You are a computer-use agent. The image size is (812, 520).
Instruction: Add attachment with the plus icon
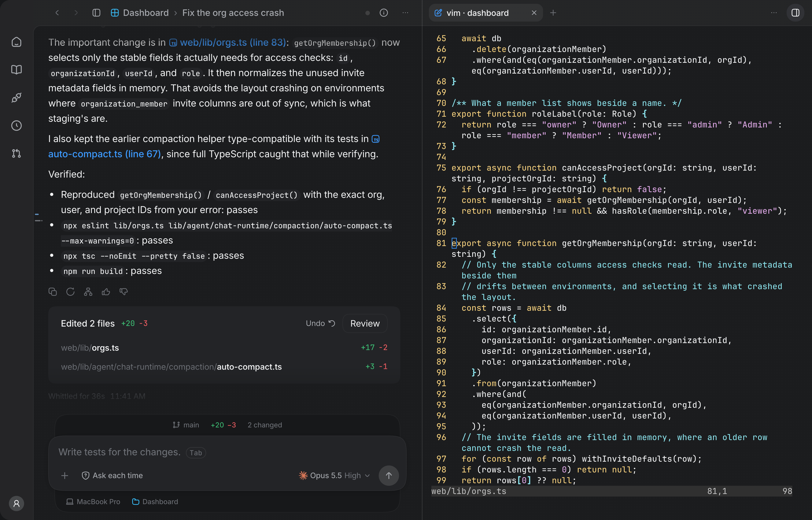tap(65, 475)
